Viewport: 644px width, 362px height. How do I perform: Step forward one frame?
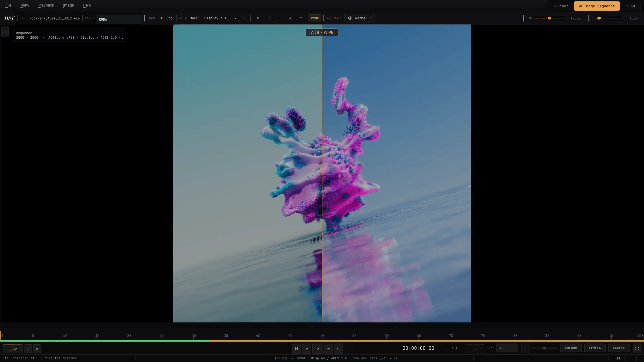(328, 349)
